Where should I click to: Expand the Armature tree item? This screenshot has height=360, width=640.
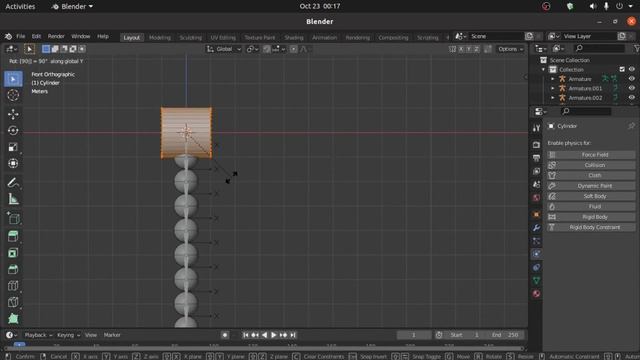(x=553, y=79)
